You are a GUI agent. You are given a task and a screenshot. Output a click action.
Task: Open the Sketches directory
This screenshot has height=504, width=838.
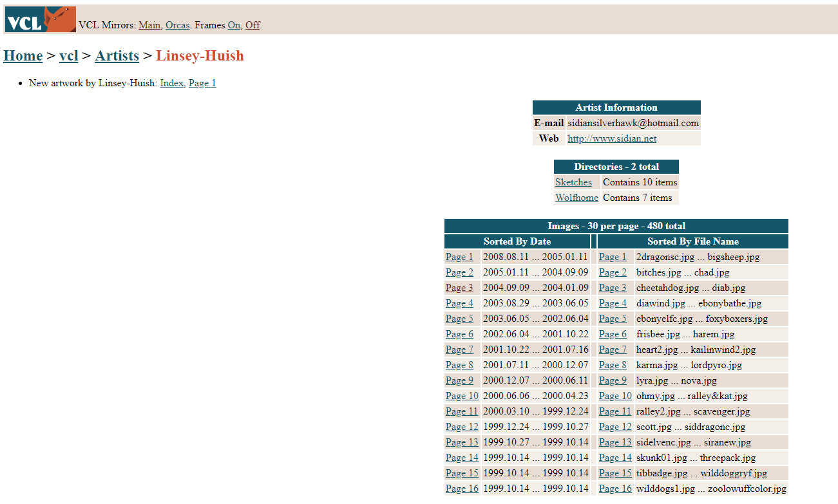tap(573, 182)
